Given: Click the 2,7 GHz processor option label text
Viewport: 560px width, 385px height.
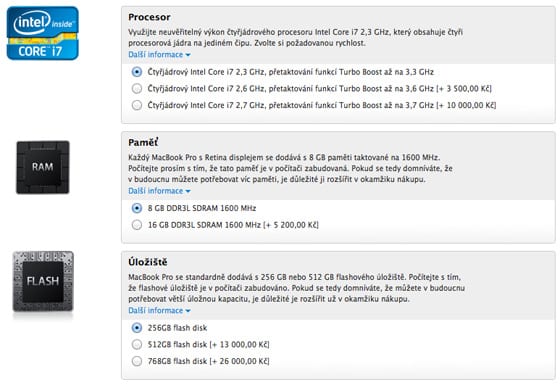Looking at the screenshot, I should pos(322,105).
